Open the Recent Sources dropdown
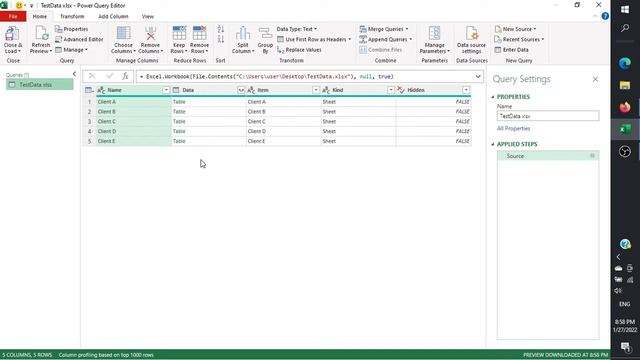The height and width of the screenshot is (360, 640). point(519,39)
